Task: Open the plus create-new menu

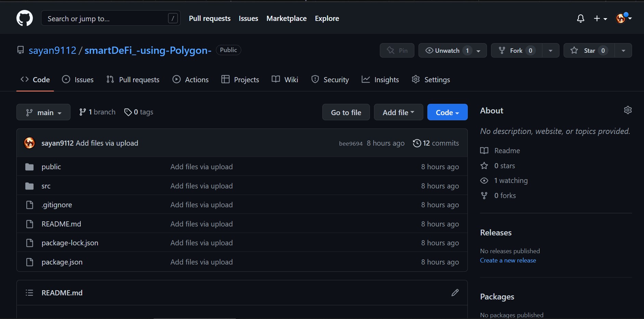Action: [x=600, y=19]
